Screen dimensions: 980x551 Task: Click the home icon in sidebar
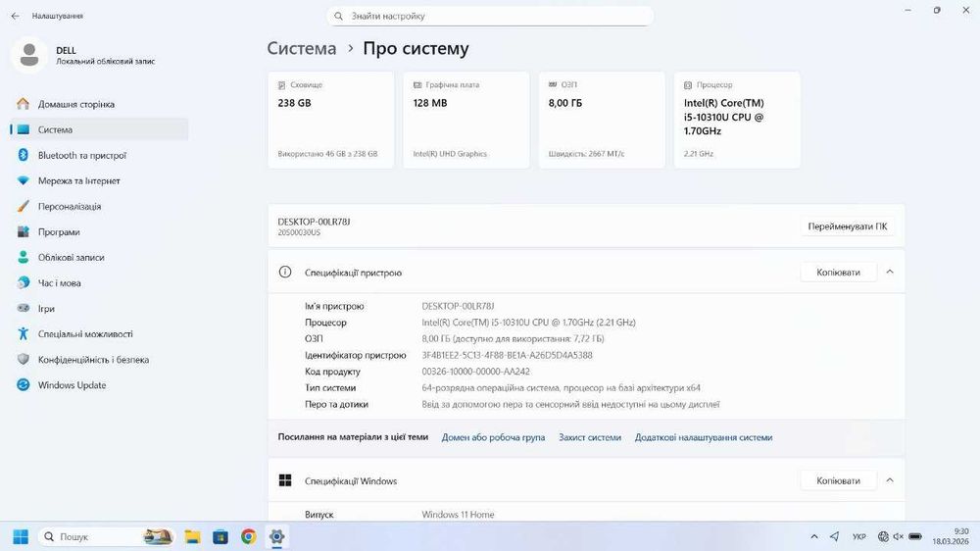pyautogui.click(x=24, y=104)
